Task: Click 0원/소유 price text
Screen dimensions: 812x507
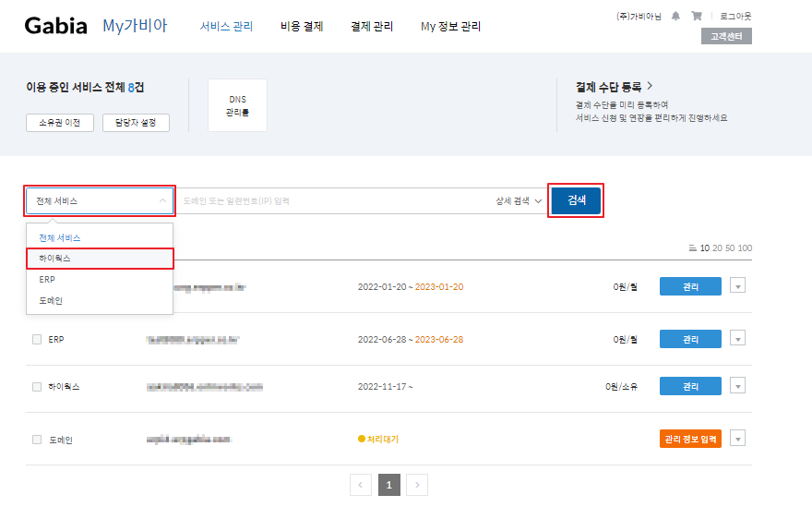Action: 621,387
